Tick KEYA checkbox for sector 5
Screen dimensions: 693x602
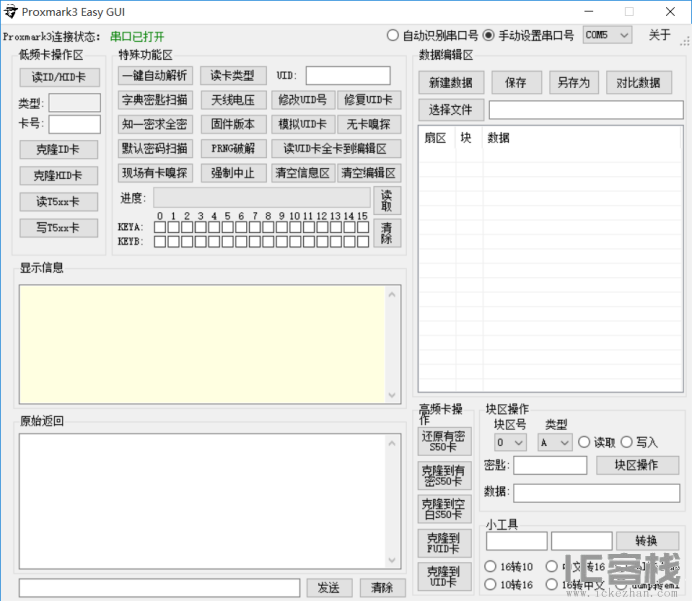[228, 227]
